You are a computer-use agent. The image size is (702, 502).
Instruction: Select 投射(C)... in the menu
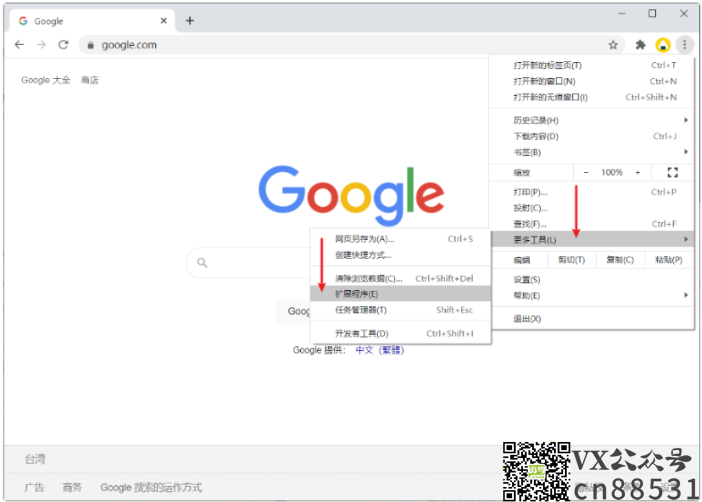pyautogui.click(x=592, y=208)
